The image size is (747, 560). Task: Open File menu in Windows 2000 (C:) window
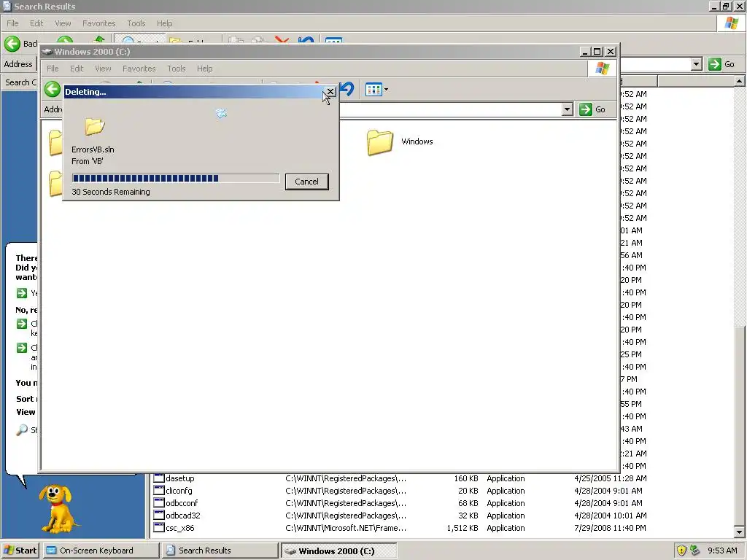point(53,69)
